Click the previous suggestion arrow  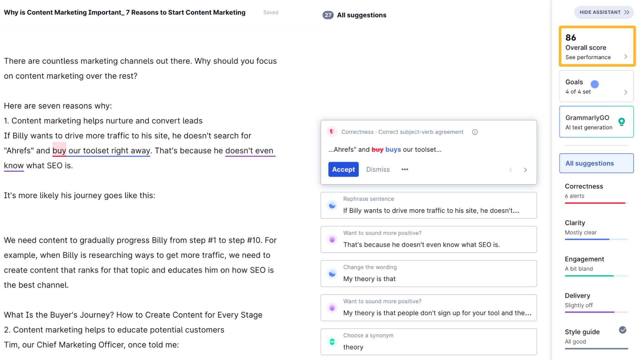(x=511, y=170)
